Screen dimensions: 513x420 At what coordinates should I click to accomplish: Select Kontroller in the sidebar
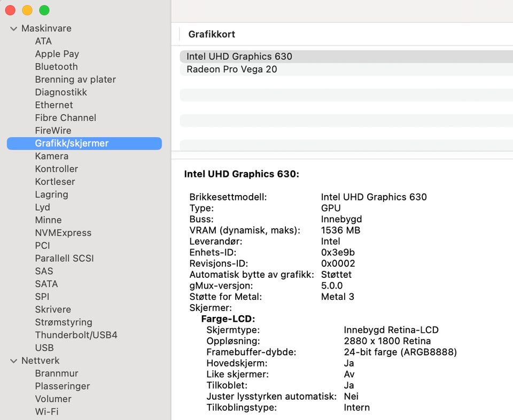(x=57, y=169)
